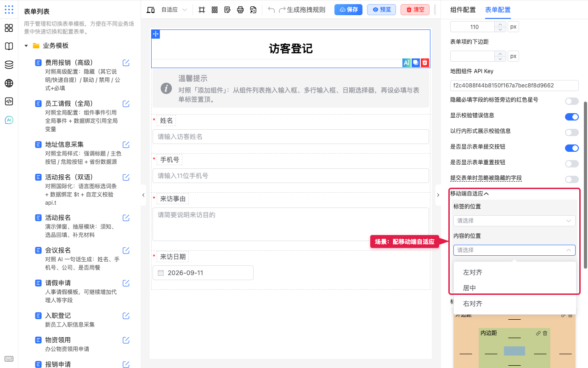This screenshot has height=368, width=588.
Task: Click the 清空 button
Action: click(x=415, y=10)
